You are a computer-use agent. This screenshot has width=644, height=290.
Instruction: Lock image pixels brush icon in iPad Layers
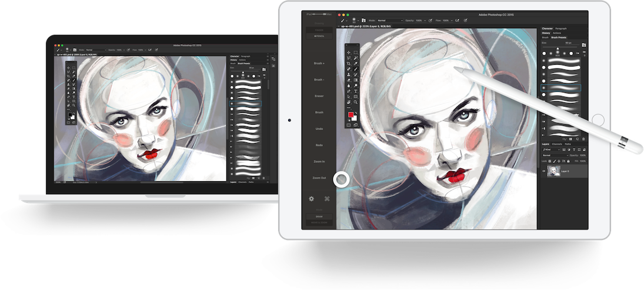click(x=555, y=161)
